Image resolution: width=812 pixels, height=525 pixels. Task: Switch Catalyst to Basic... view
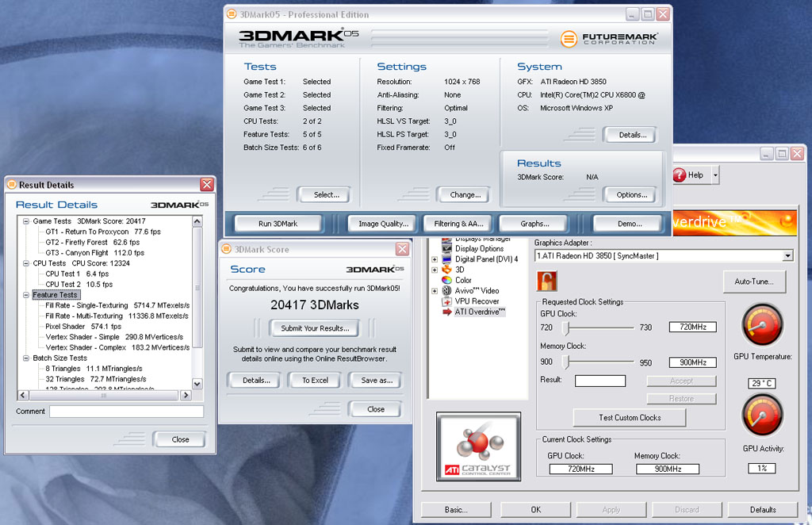(456, 510)
